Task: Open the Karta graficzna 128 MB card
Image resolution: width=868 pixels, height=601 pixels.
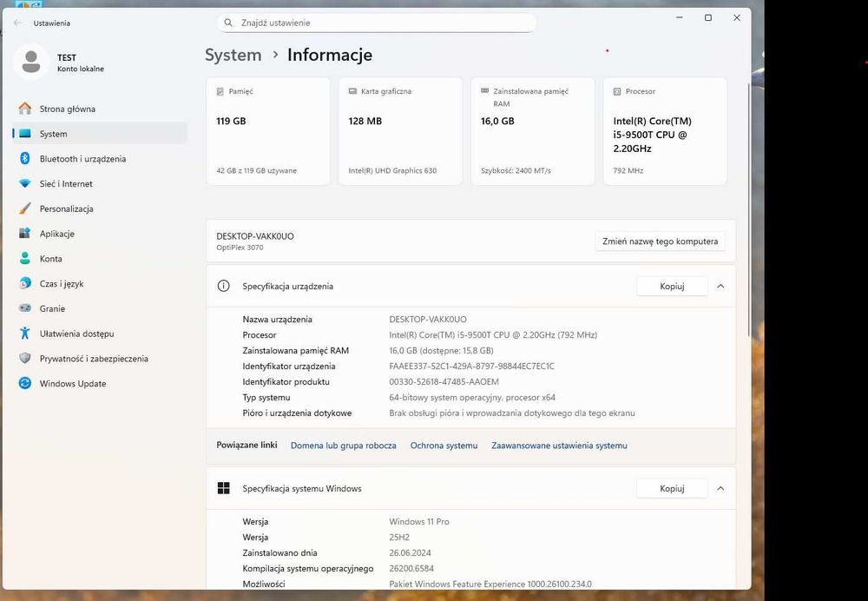Action: click(x=400, y=131)
